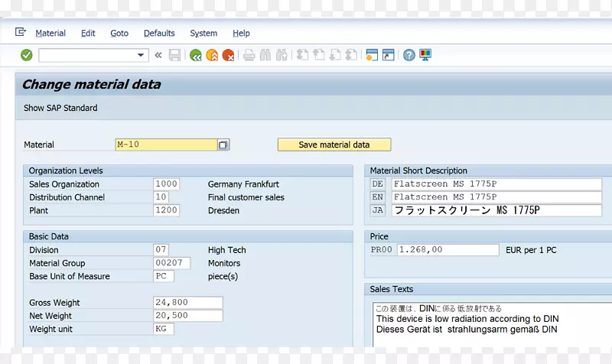Viewport: 612px width, 364px height.
Task: Click the Monitors material group text
Action: 224,263
